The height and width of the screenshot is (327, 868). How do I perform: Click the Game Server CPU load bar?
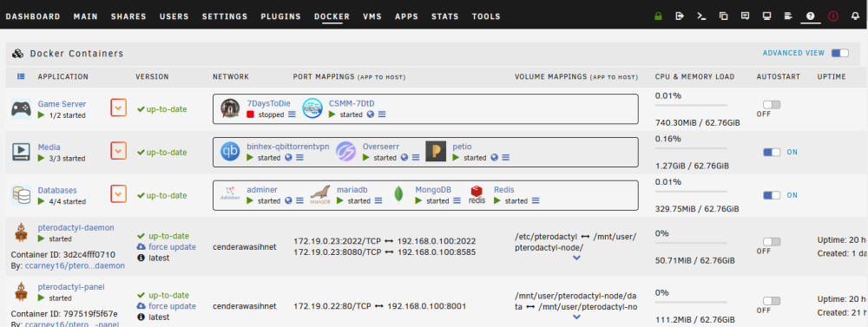691,104
